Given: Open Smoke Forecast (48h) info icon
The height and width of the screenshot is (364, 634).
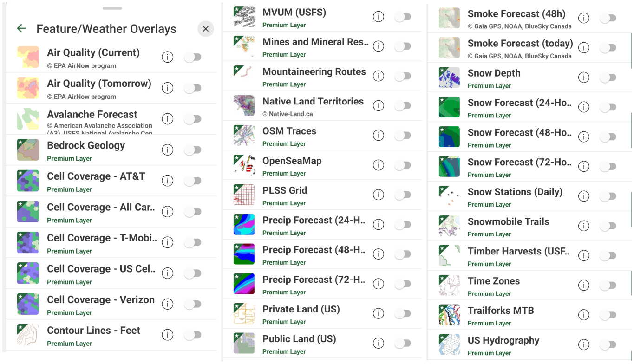Looking at the screenshot, I should pyautogui.click(x=584, y=18).
